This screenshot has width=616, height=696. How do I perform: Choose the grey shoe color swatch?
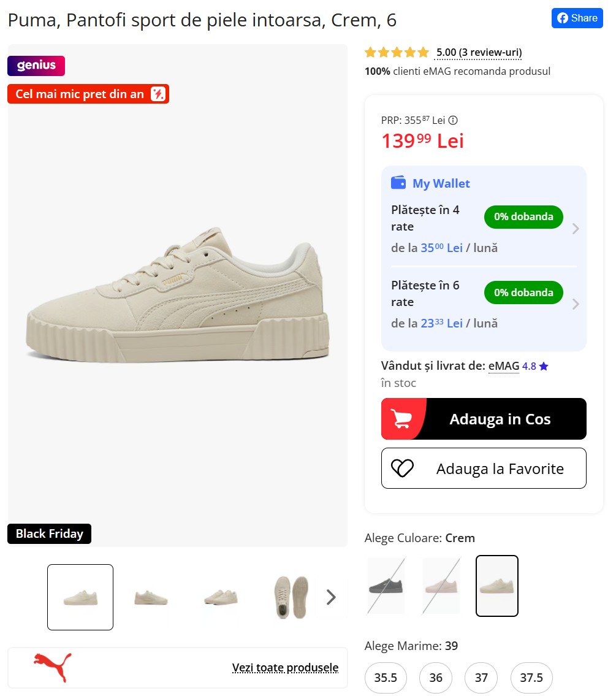tap(386, 586)
